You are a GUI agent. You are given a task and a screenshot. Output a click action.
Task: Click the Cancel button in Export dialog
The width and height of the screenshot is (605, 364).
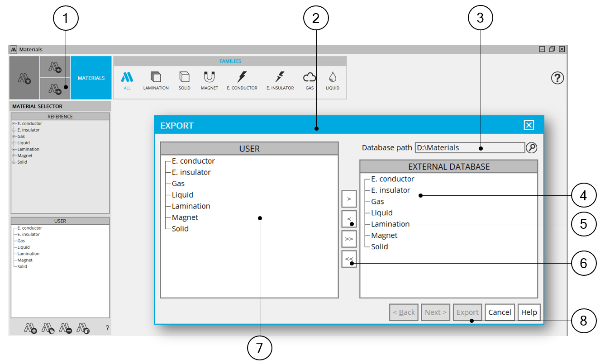coord(500,312)
